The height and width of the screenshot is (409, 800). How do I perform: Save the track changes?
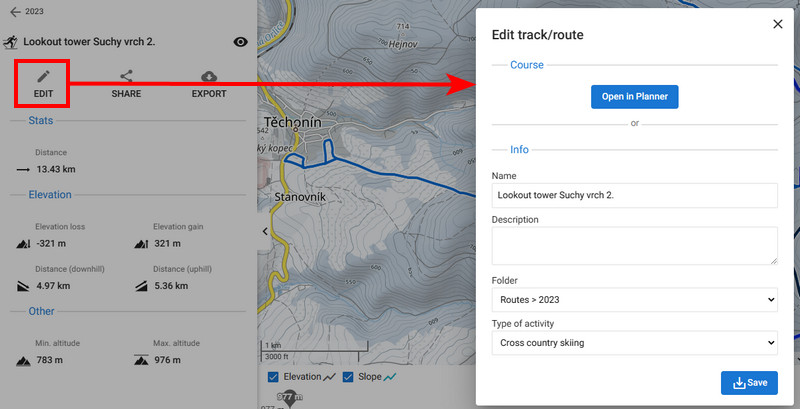(x=748, y=382)
